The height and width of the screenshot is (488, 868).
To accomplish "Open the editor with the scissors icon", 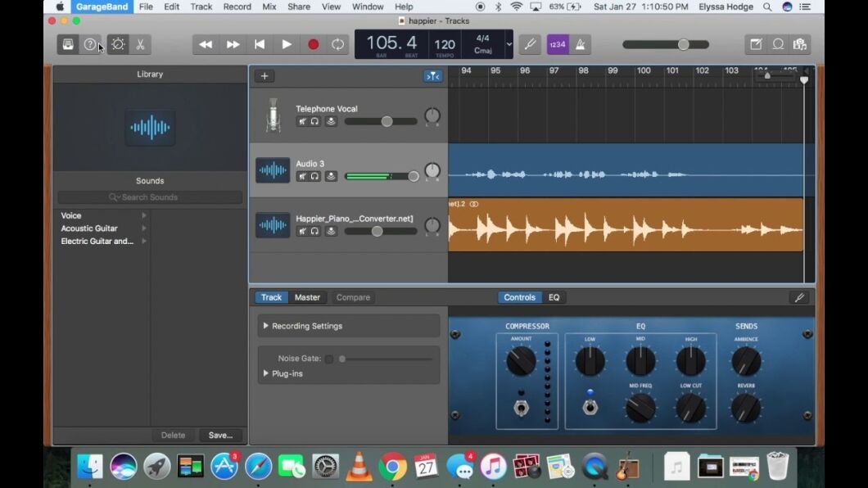I will [141, 44].
